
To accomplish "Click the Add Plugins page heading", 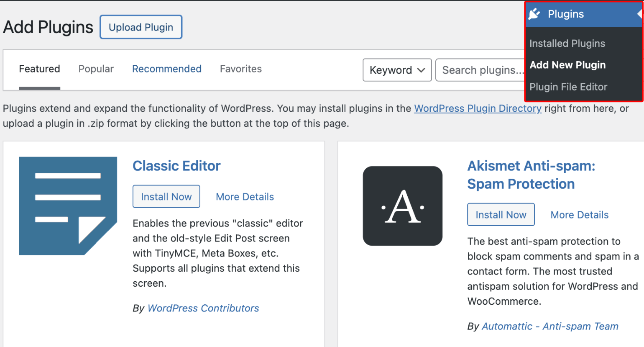I will pyautogui.click(x=48, y=27).
